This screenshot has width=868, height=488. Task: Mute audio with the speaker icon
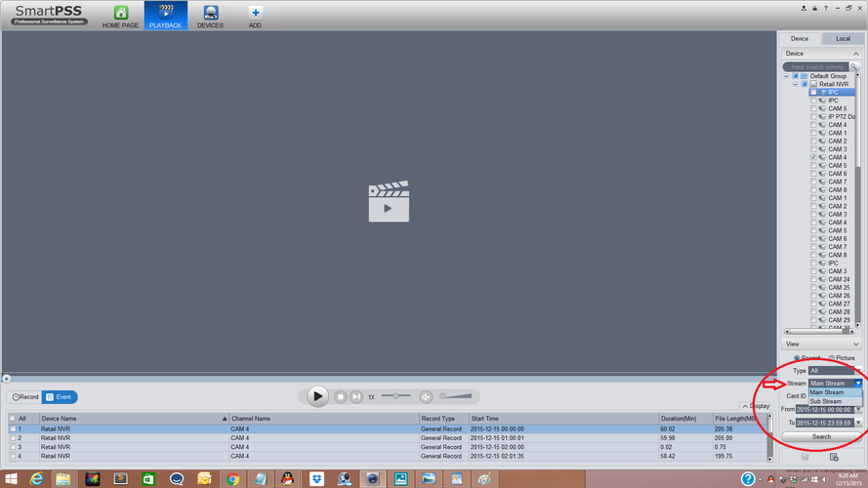426,396
